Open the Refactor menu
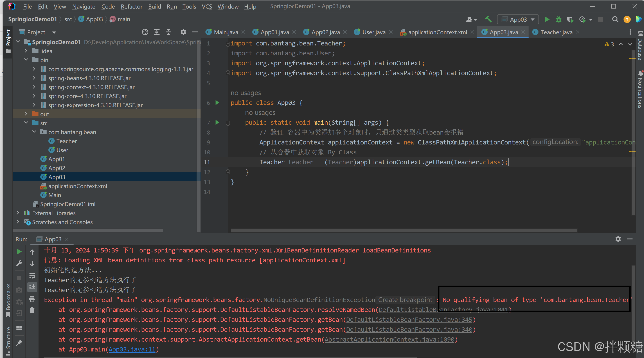This screenshot has width=644, height=358. (x=131, y=7)
